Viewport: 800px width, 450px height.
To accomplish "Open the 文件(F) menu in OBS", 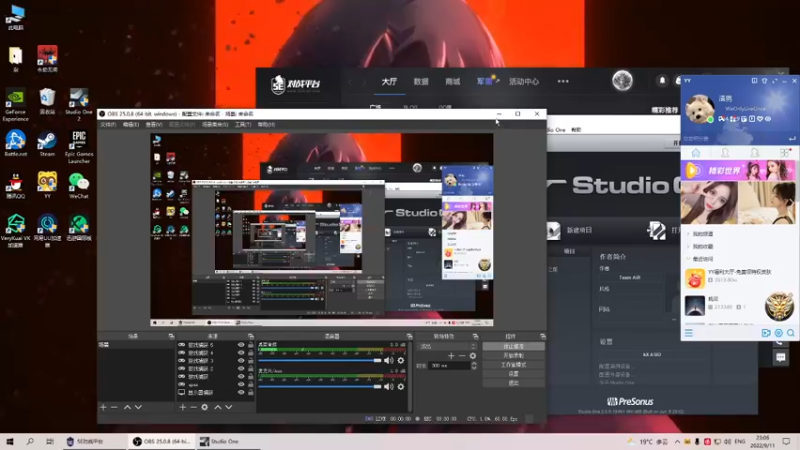I will click(108, 124).
